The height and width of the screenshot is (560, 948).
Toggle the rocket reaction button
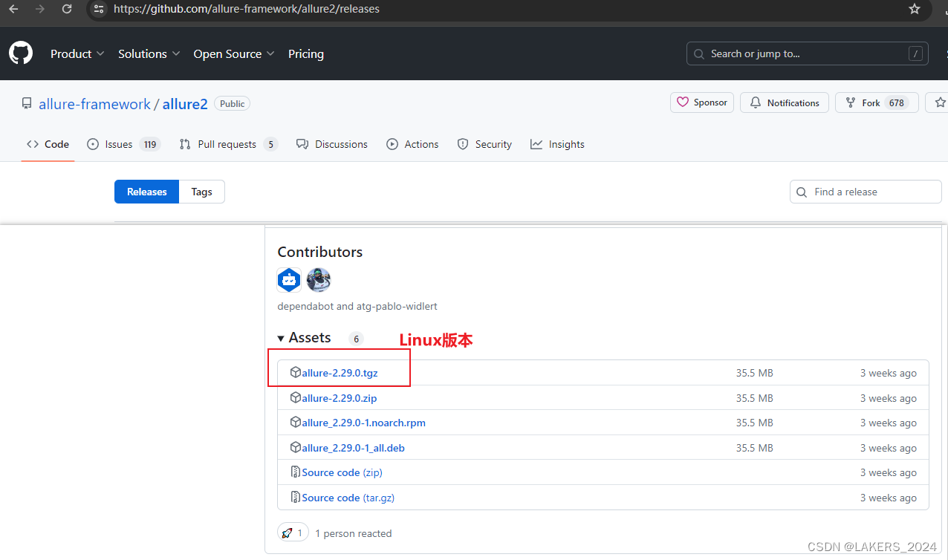coord(293,533)
